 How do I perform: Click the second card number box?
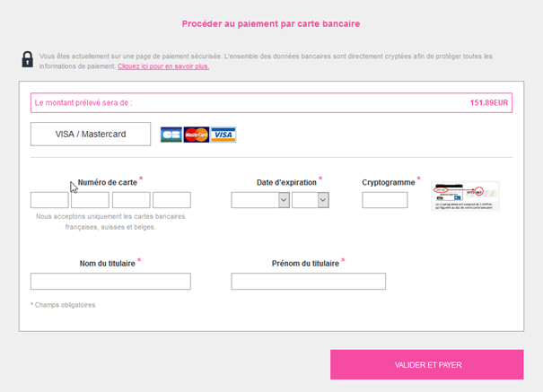90,200
